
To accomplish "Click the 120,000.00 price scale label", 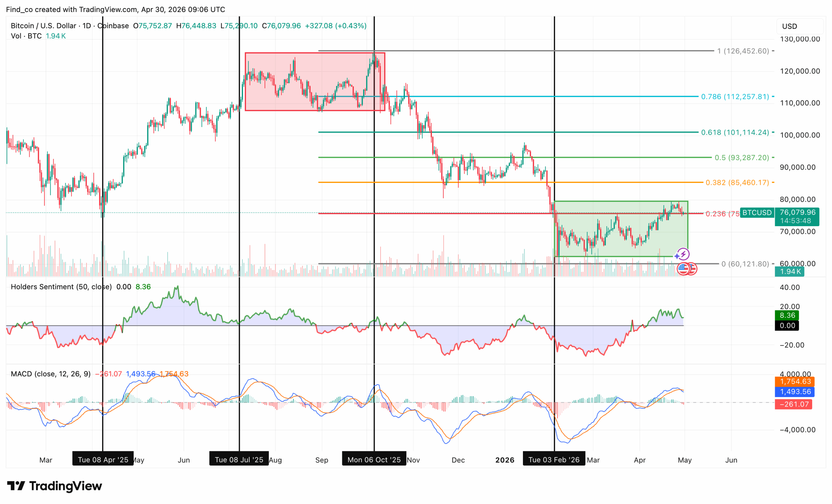I will (x=800, y=71).
